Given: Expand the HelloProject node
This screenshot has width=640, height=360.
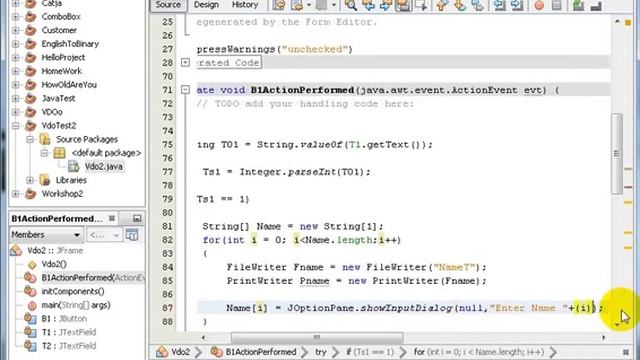Looking at the screenshot, I should point(16,58).
